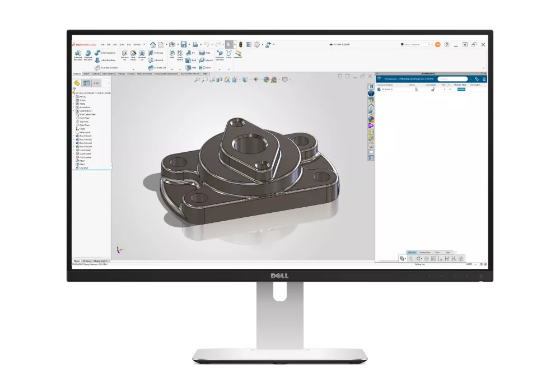Save the part with the floppy icon
The width and height of the screenshot is (560, 392).
point(184,45)
